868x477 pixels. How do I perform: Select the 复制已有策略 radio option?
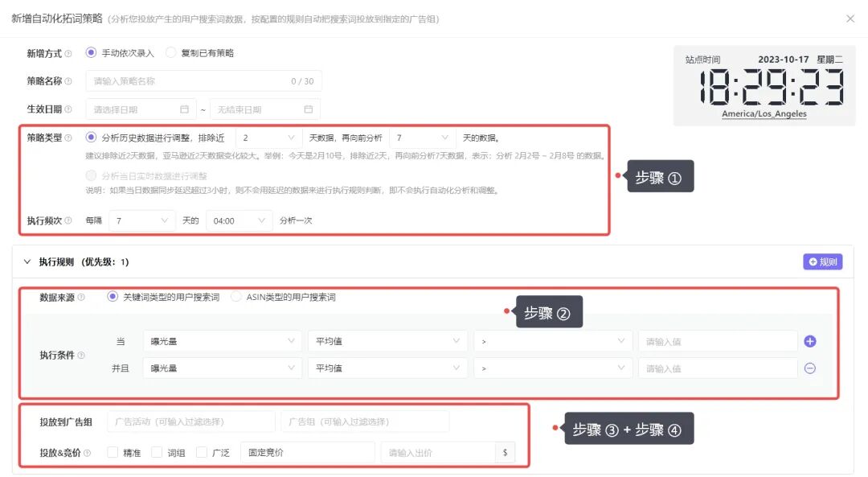[x=170, y=53]
